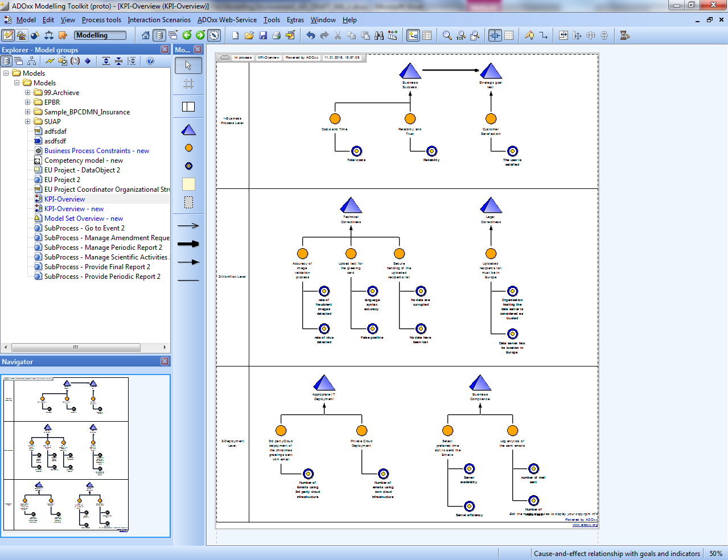Toggle the snap grid crosshair button
The height and width of the screenshot is (560, 728).
pos(495,35)
